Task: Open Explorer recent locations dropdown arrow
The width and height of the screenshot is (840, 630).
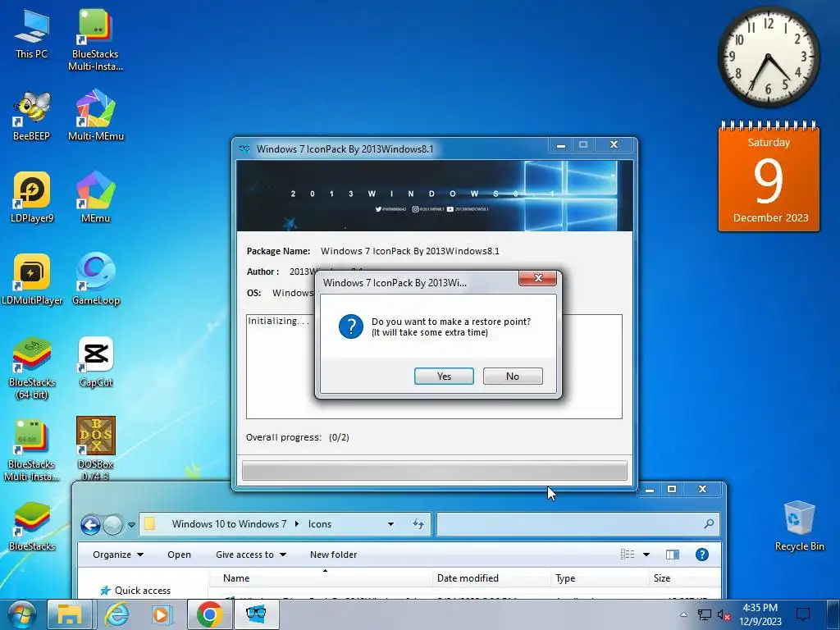Action: (x=131, y=525)
